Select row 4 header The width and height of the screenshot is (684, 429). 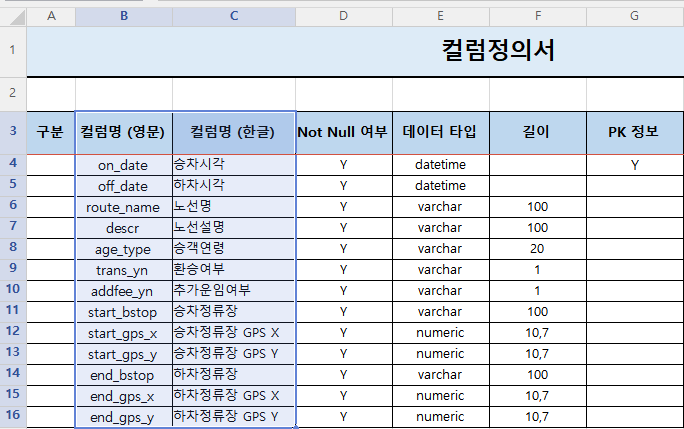click(x=13, y=164)
